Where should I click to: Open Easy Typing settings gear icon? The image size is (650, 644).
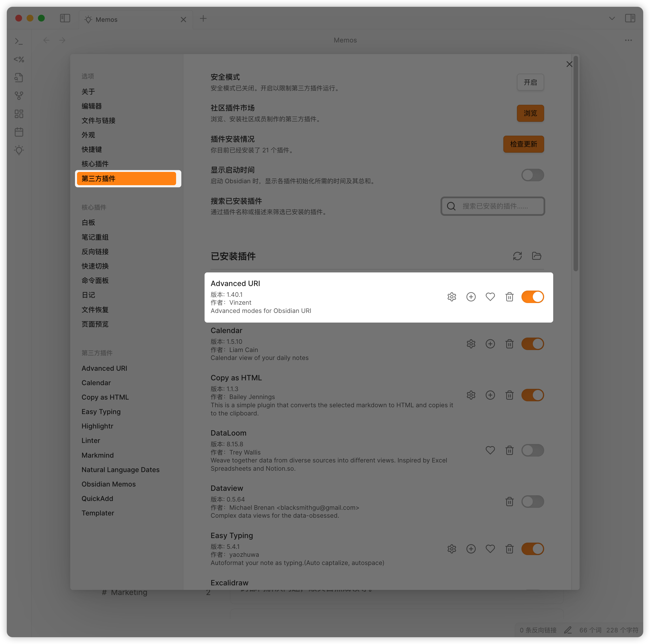[452, 549]
